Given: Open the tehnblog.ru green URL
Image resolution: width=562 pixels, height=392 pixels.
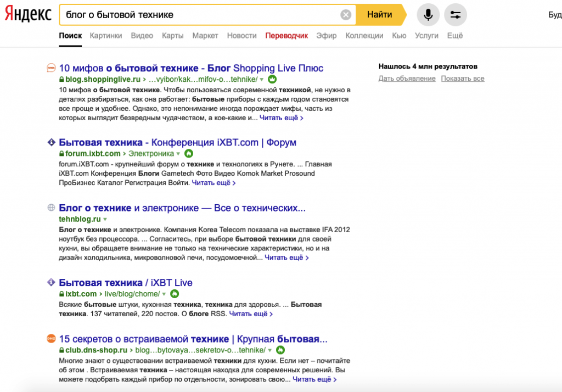Looking at the screenshot, I should 80,219.
